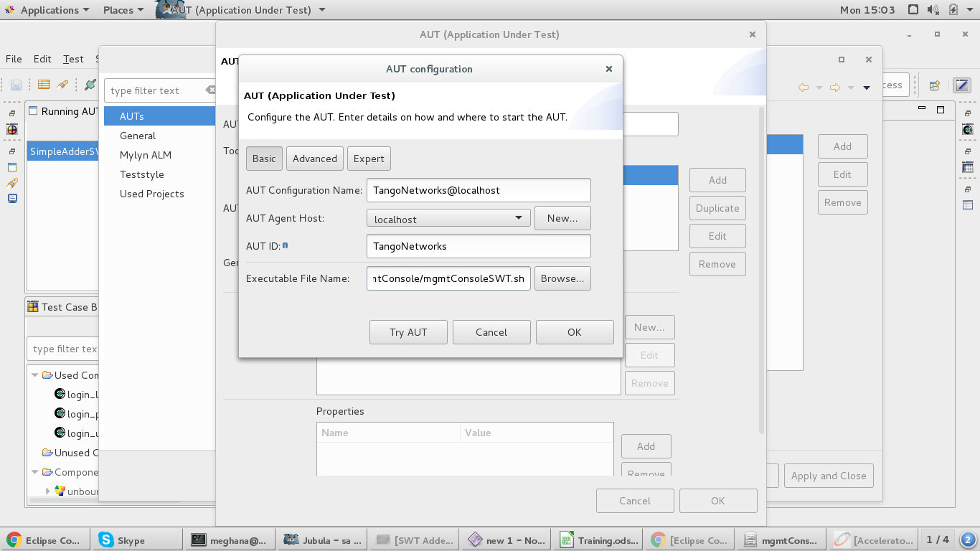Click the Try AUT button
Screen dimensions: 980x551
(408, 332)
